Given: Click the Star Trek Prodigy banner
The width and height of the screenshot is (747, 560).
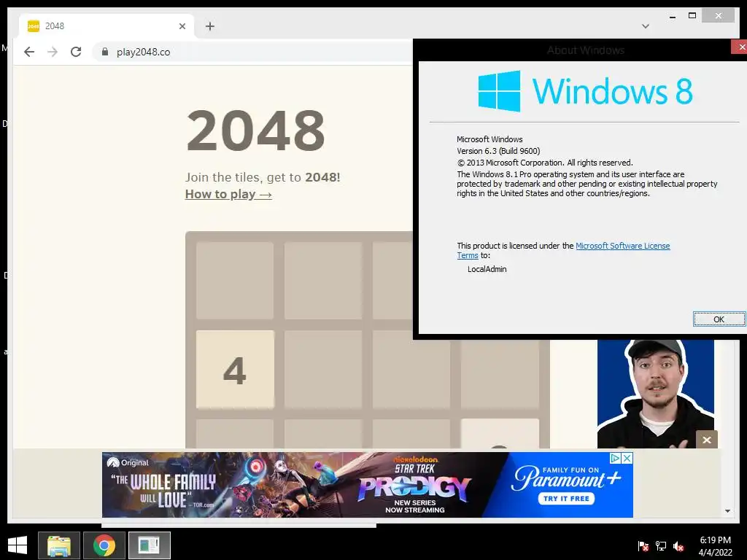Looking at the screenshot, I should (368, 485).
